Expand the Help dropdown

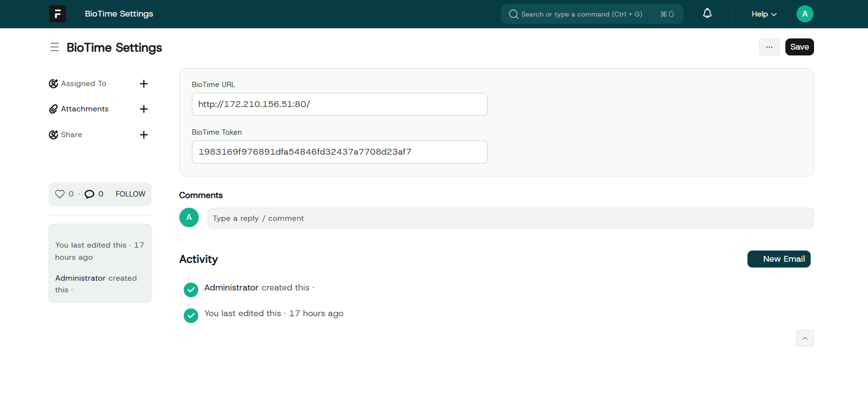click(764, 14)
